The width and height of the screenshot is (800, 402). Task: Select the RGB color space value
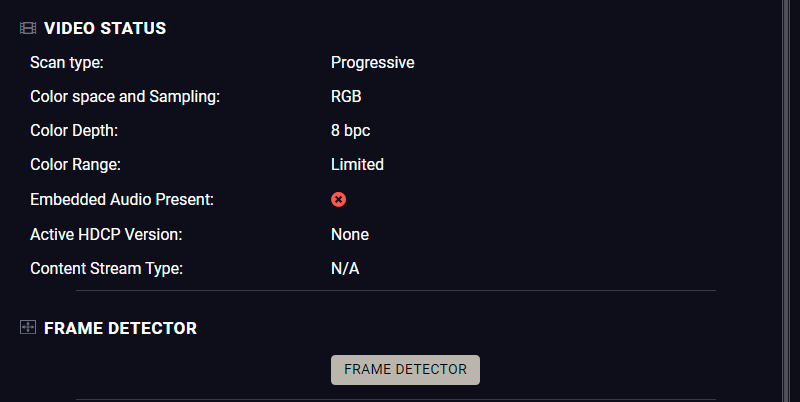(346, 96)
